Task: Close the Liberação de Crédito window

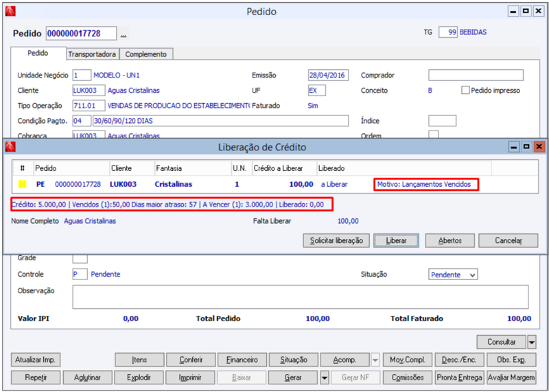Action: pyautogui.click(x=539, y=147)
